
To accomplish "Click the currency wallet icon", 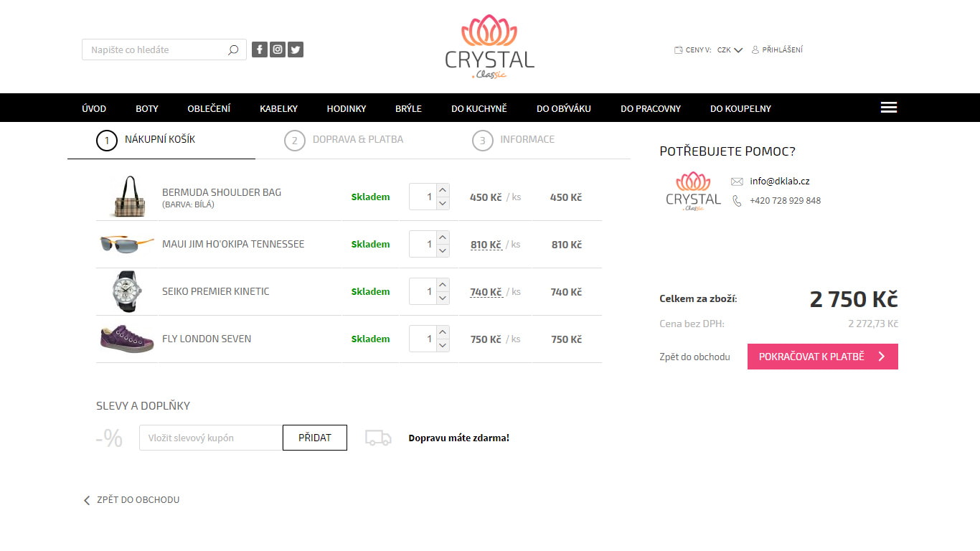I will coord(679,50).
